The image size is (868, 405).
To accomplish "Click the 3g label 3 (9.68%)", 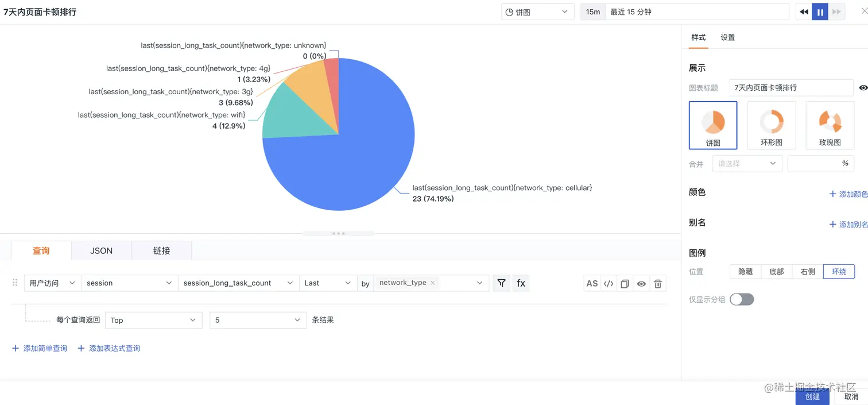I will tap(236, 102).
